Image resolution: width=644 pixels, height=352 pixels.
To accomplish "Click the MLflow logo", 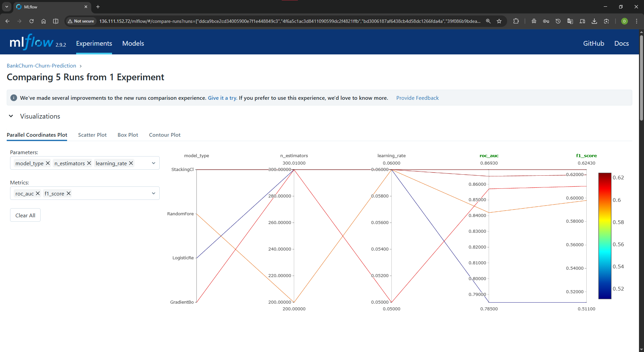I will pos(32,43).
